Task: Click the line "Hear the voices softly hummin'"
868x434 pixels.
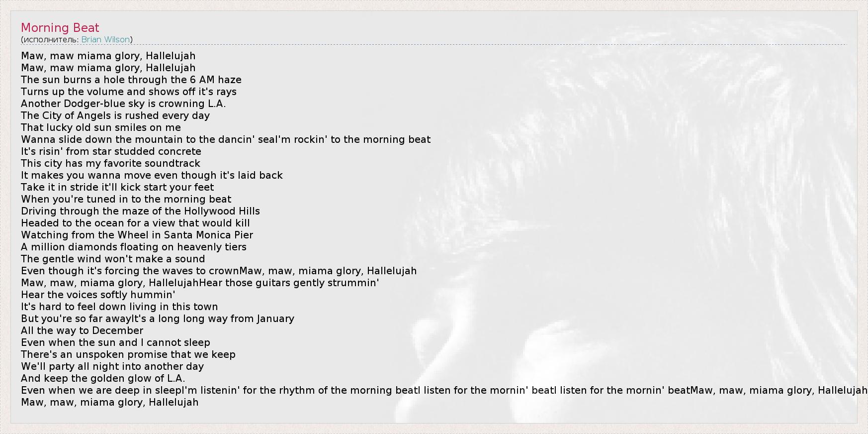Action: pos(98,295)
